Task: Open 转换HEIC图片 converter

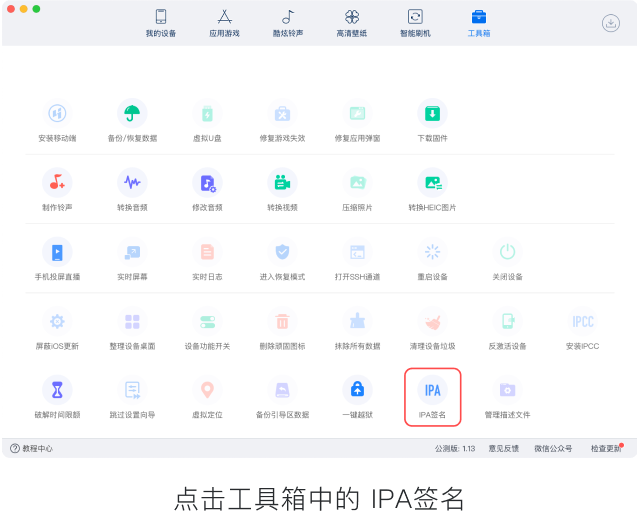Action: click(x=432, y=182)
